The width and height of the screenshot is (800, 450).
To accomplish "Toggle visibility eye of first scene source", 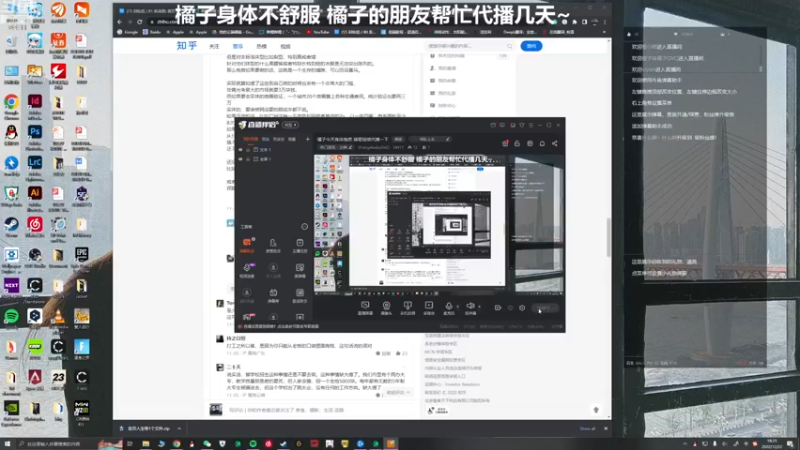I will click(241, 150).
